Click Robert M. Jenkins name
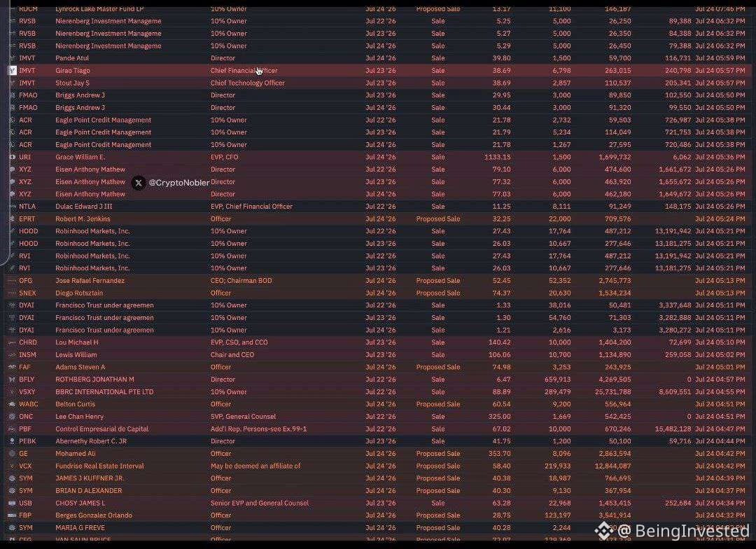 click(83, 218)
